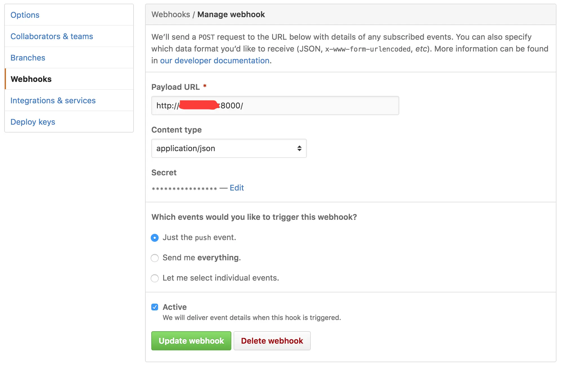Go to the Deploy keys section
588x374 pixels.
33,122
